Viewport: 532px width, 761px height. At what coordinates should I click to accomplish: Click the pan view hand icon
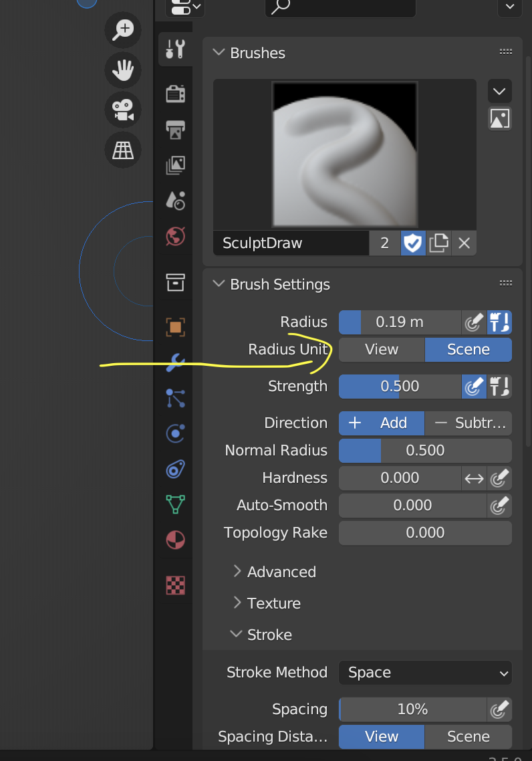tap(123, 70)
